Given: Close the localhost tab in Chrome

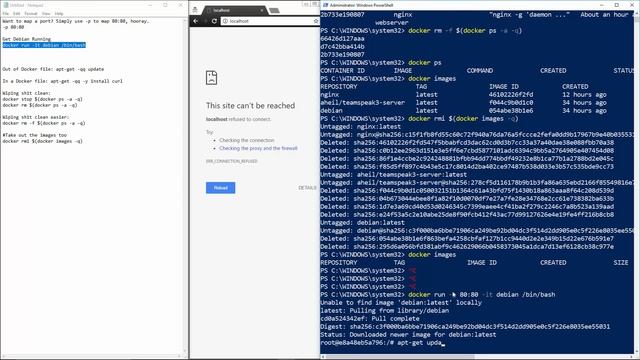Looking at the screenshot, I should 262,10.
